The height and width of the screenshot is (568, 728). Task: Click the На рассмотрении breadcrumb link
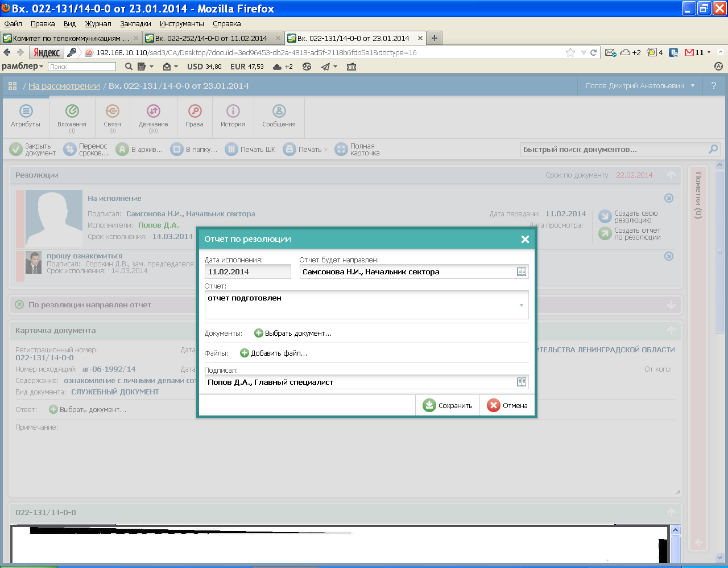[x=64, y=86]
